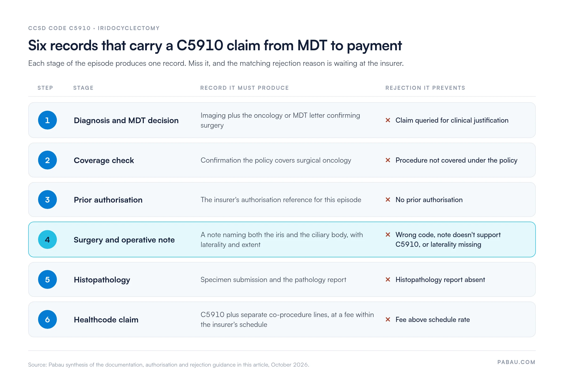The width and height of the screenshot is (564, 392).
Task: Click the 'Stage' column header
Action: [x=83, y=88]
